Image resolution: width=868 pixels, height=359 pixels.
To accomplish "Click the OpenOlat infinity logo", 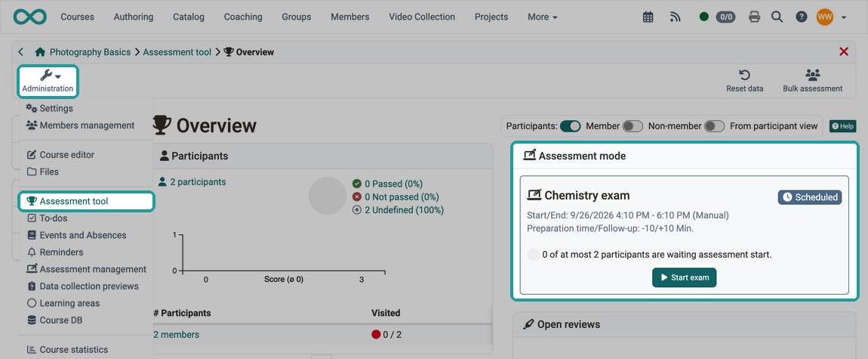I will [30, 17].
